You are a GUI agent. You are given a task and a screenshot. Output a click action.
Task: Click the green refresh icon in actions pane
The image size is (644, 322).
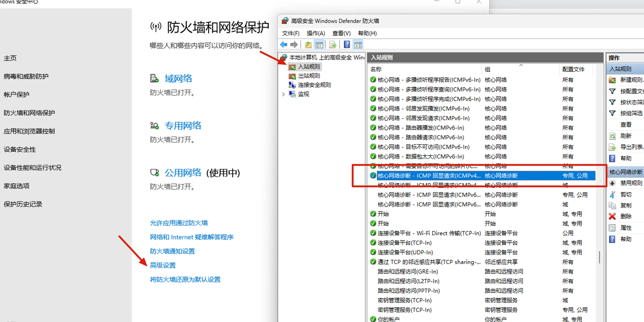tap(612, 136)
